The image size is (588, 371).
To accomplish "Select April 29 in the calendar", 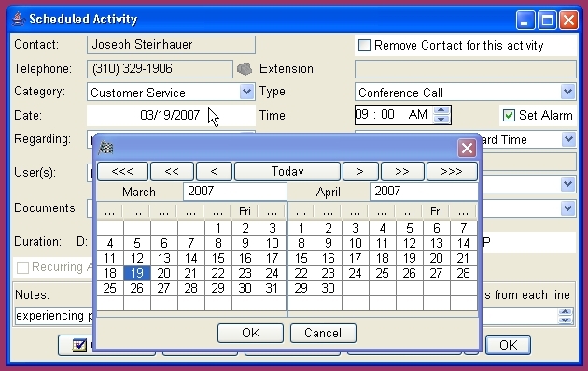I will (x=301, y=288).
